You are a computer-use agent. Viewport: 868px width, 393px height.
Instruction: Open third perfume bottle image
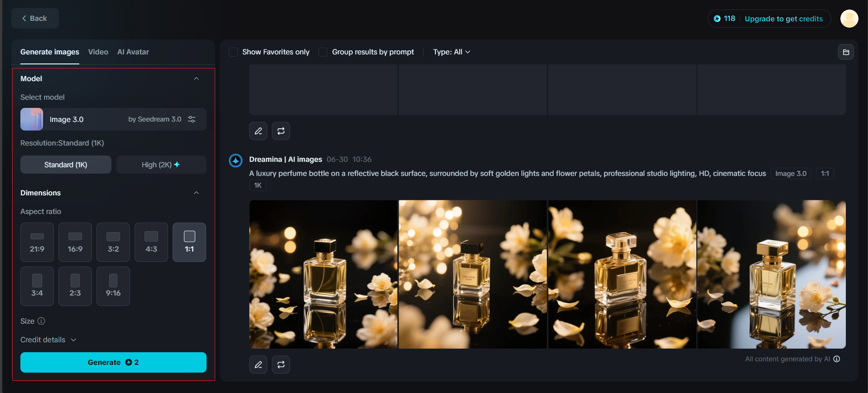tap(622, 274)
